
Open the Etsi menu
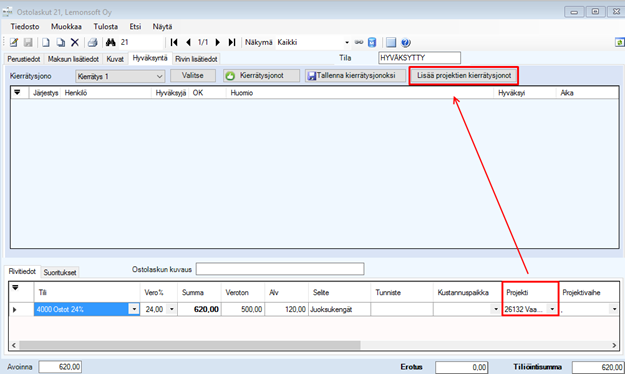point(135,27)
